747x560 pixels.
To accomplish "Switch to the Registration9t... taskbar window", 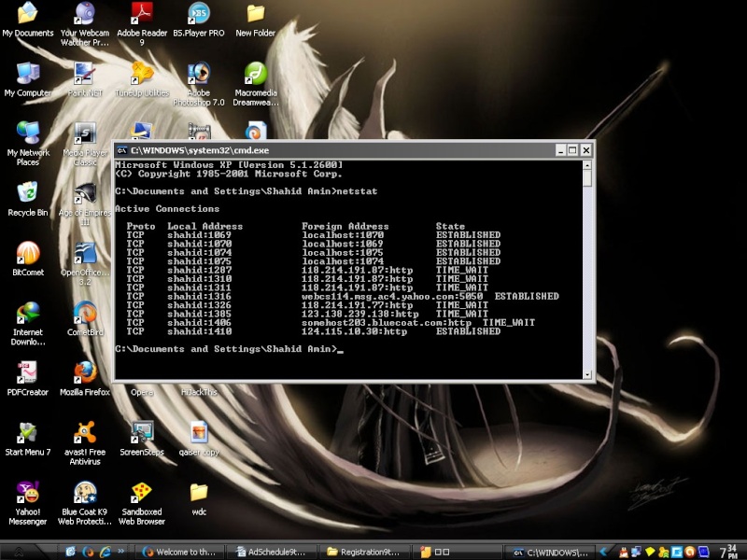I will coord(364,552).
